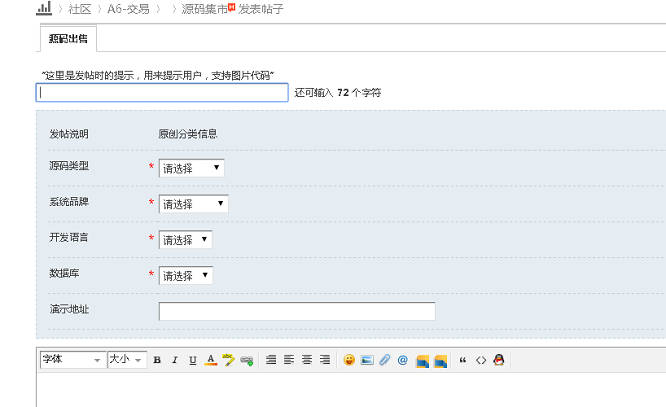Align text left in the editor

coord(289,360)
